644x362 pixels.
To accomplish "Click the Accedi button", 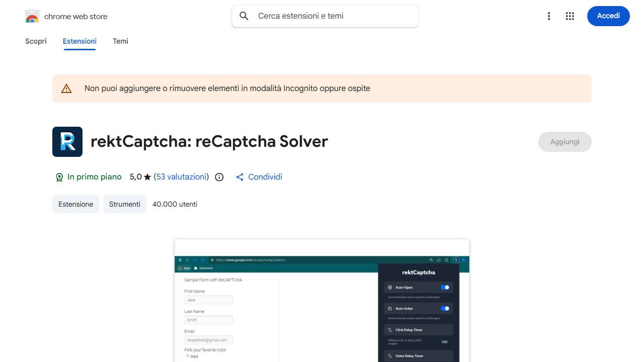I will point(608,16).
